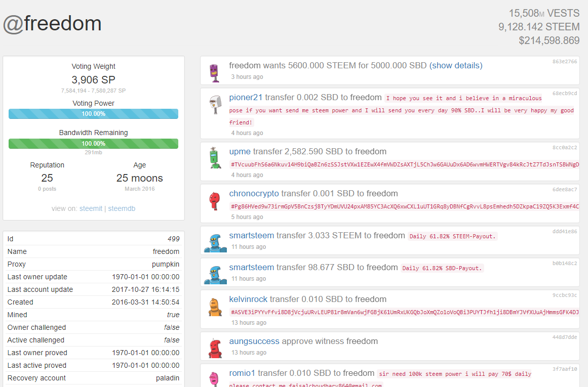View the account on steemit
588x387 pixels.
pyautogui.click(x=91, y=208)
